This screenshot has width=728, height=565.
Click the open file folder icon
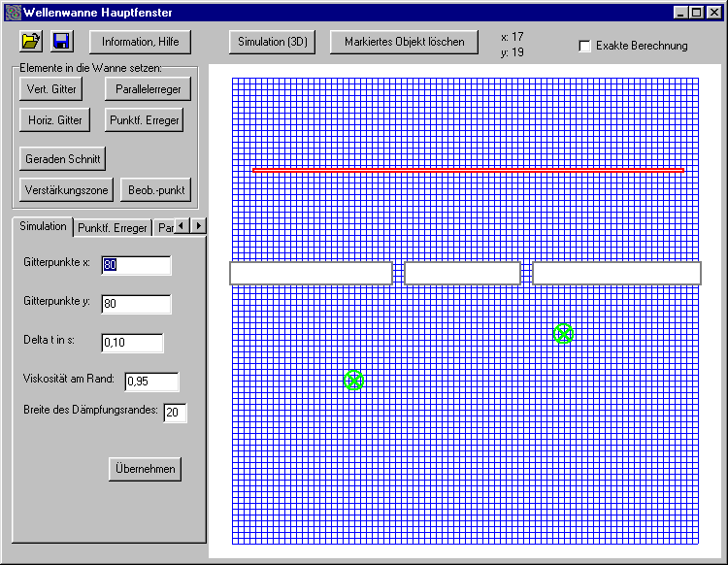[31, 41]
